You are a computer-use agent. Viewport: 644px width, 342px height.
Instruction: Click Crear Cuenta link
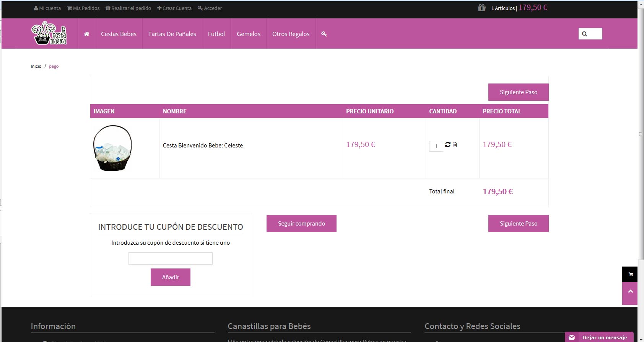[x=174, y=8]
